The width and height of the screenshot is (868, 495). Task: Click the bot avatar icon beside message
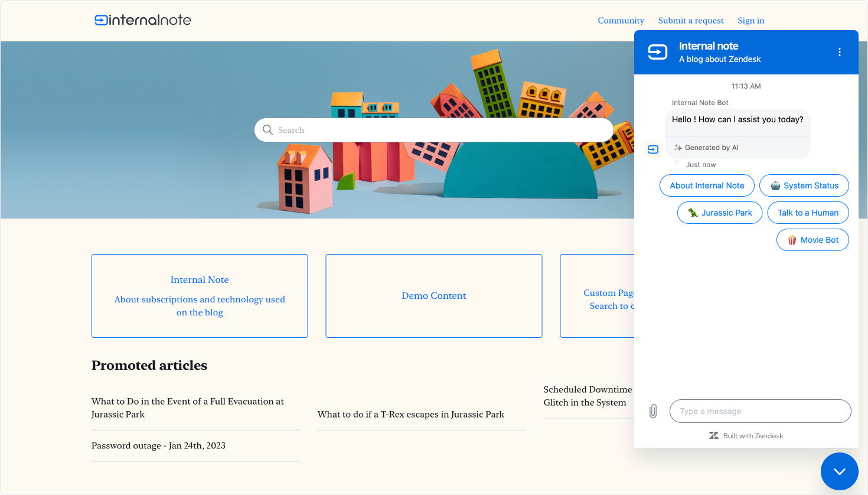pos(652,149)
